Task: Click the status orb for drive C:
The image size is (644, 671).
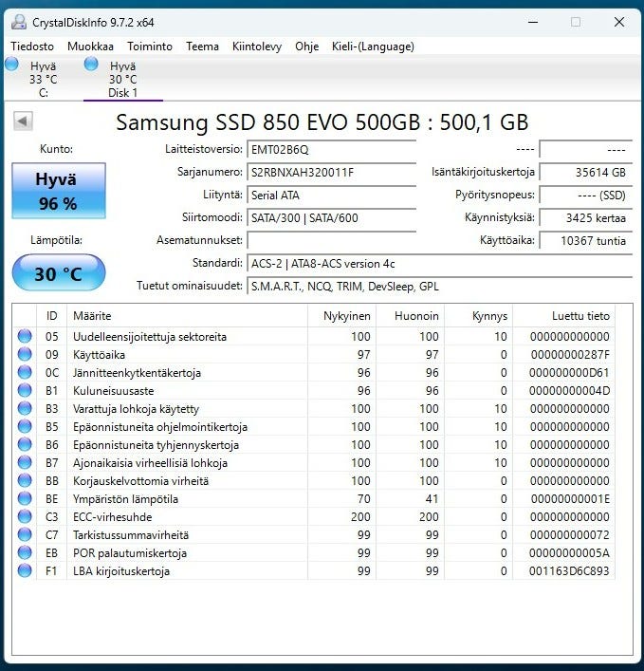Action: click(x=11, y=64)
